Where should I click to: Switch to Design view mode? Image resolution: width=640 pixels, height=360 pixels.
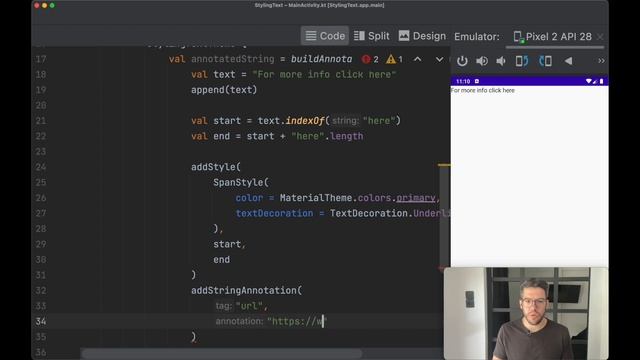(x=422, y=36)
